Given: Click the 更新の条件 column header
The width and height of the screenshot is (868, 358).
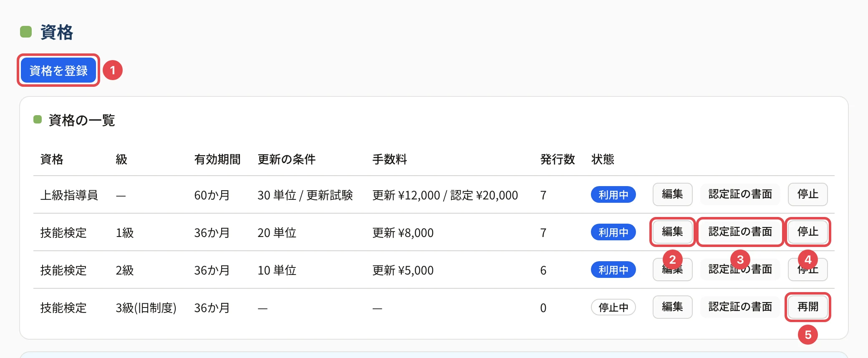Looking at the screenshot, I should (287, 159).
